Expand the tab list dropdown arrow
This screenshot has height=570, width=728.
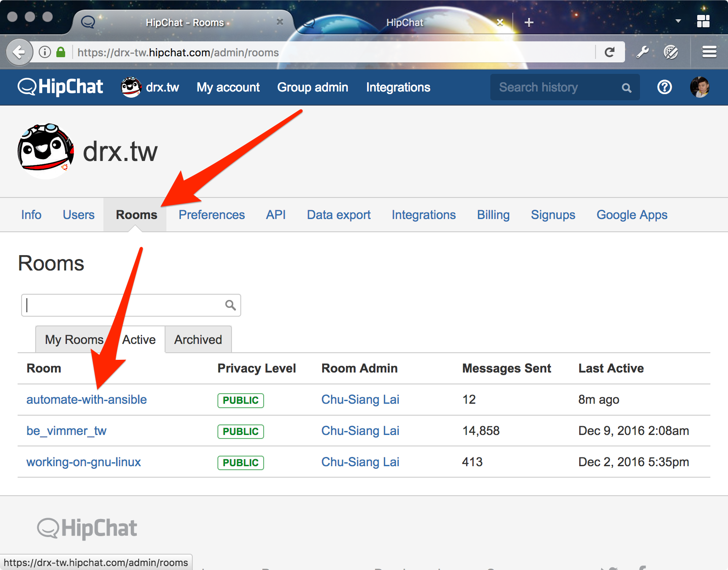[x=678, y=21]
